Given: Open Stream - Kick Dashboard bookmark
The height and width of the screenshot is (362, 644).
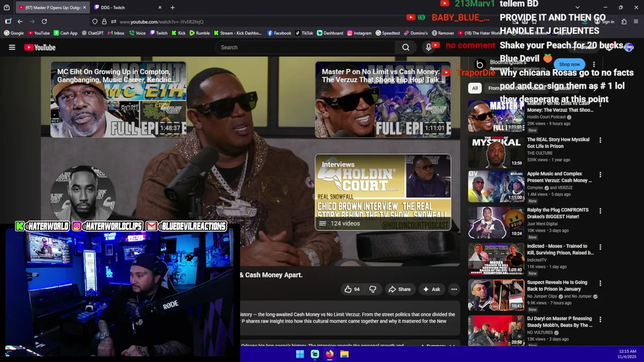Looking at the screenshot, I should (238, 33).
